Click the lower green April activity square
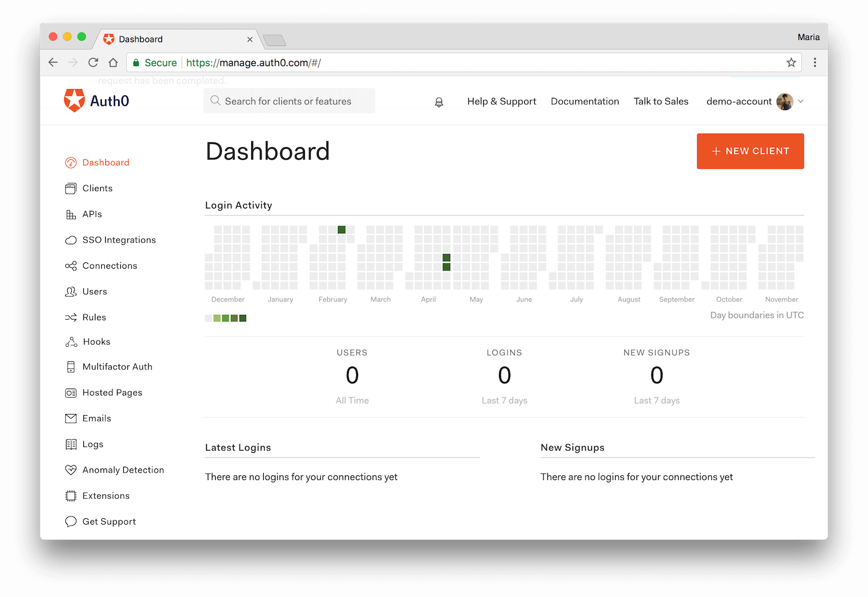 446,267
